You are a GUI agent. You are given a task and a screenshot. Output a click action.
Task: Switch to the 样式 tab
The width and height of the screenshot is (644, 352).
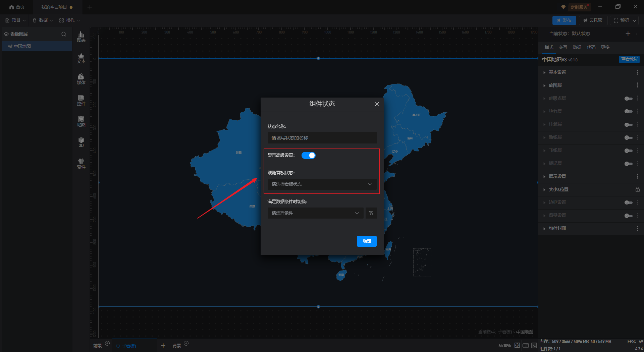[x=549, y=47]
